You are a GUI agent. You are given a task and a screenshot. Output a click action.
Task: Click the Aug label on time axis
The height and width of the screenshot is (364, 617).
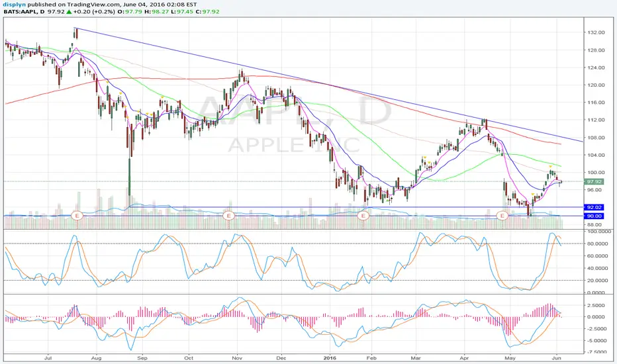97,358
